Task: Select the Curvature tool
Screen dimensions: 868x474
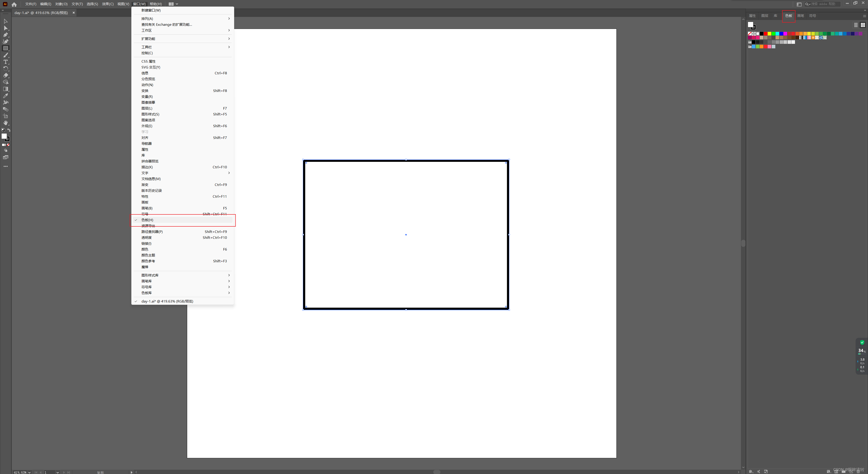Action: click(x=5, y=41)
